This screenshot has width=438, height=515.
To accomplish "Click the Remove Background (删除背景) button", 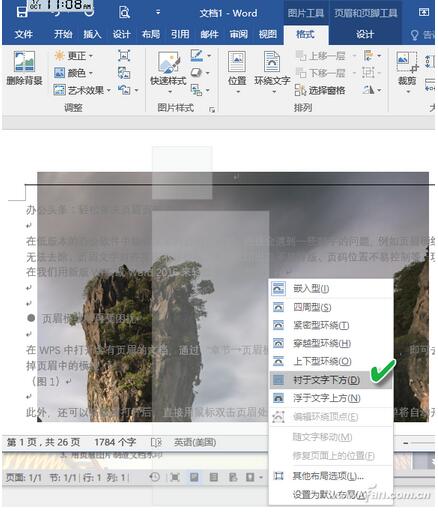I will tap(24, 68).
